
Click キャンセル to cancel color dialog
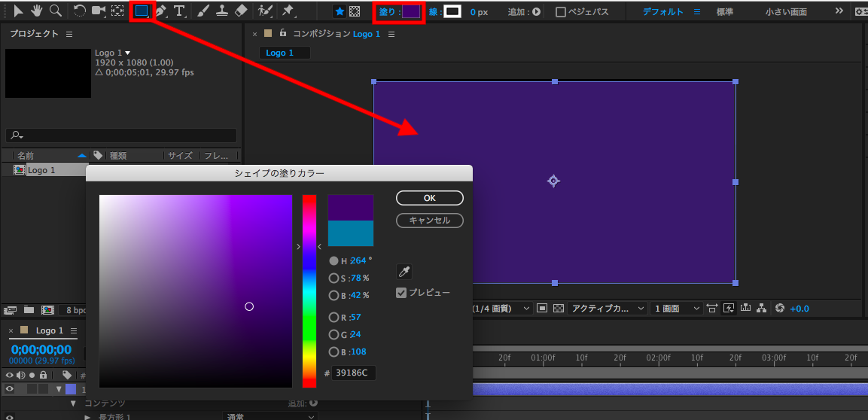pos(430,221)
